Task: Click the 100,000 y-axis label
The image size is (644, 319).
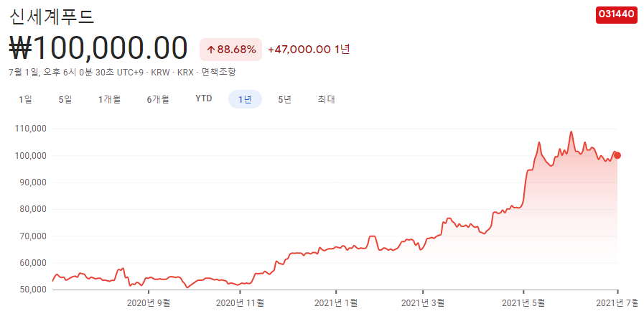Action: pyautogui.click(x=32, y=156)
